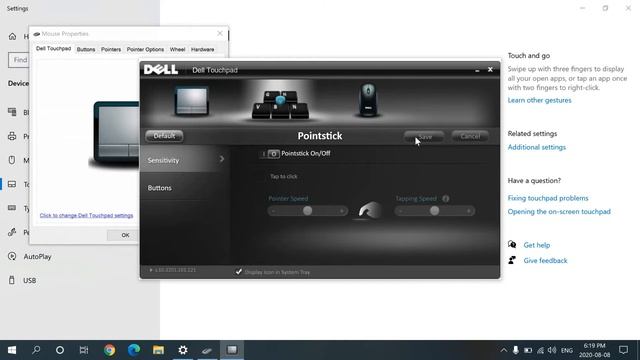
Task: Click the Typing keyboard icon in Settings sidebar
Action: [12, 208]
